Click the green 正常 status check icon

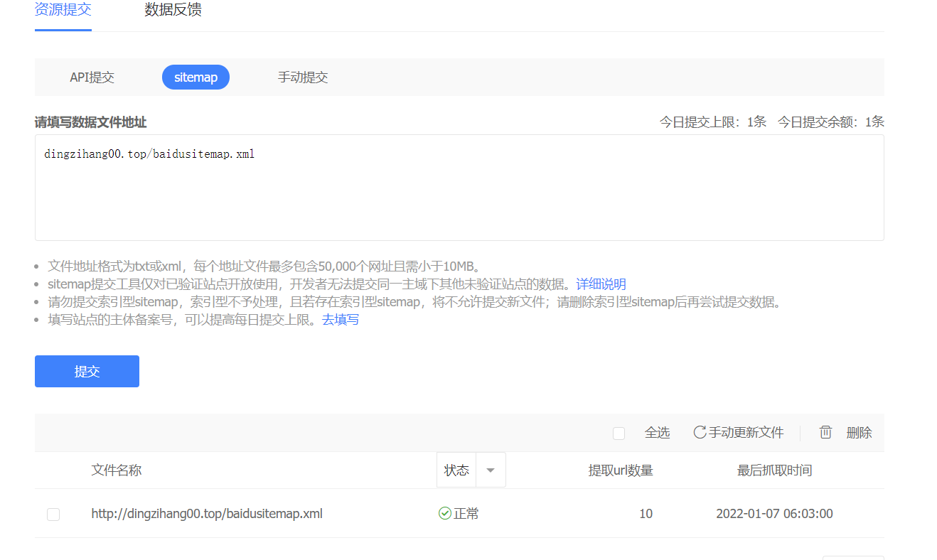[x=445, y=514]
